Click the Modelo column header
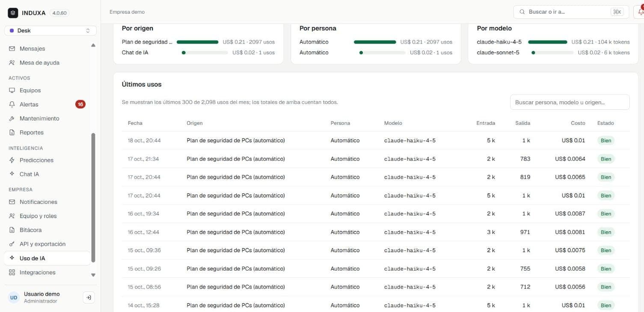 (x=393, y=123)
